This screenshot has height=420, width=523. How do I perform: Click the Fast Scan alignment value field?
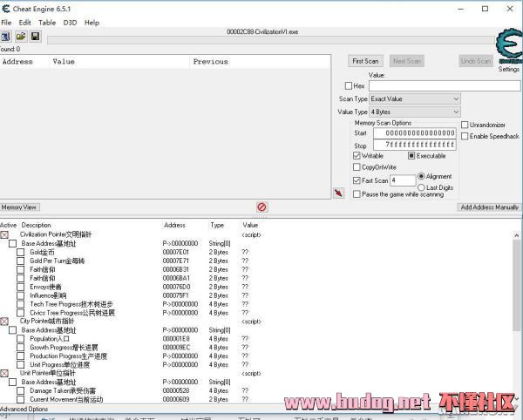coord(403,180)
